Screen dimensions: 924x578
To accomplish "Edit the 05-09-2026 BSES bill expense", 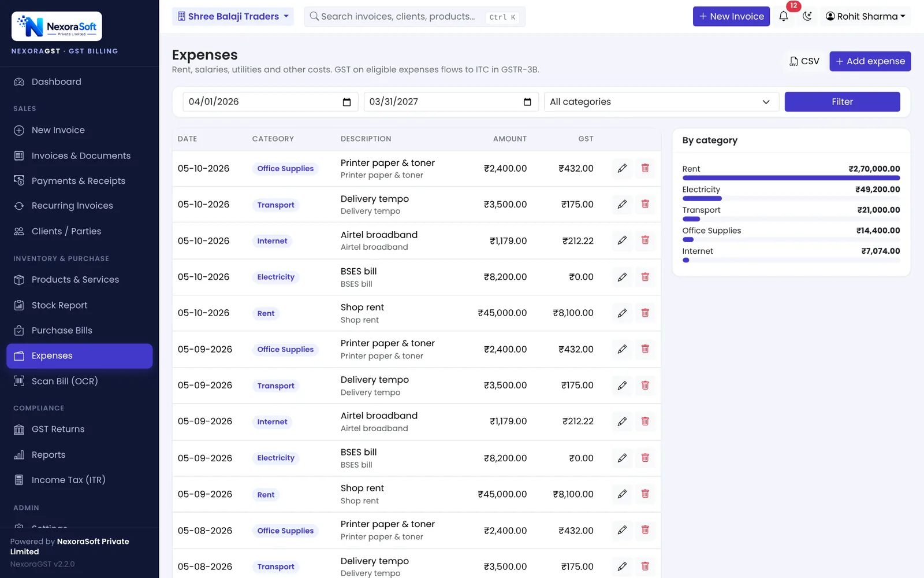I will tap(622, 458).
